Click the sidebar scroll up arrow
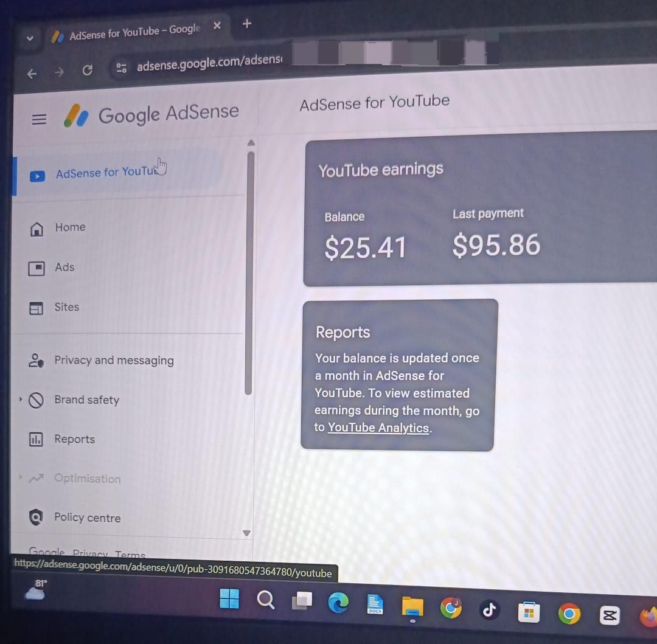 pyautogui.click(x=251, y=143)
